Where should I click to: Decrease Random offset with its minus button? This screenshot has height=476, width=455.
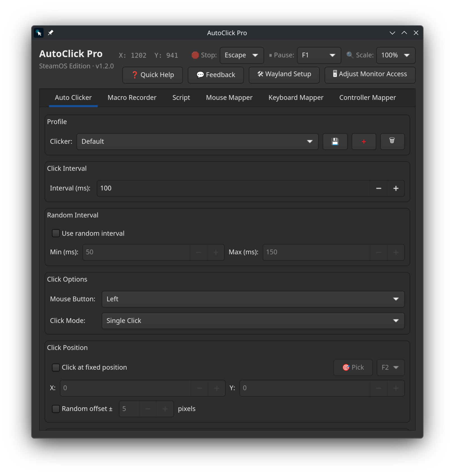pos(148,409)
